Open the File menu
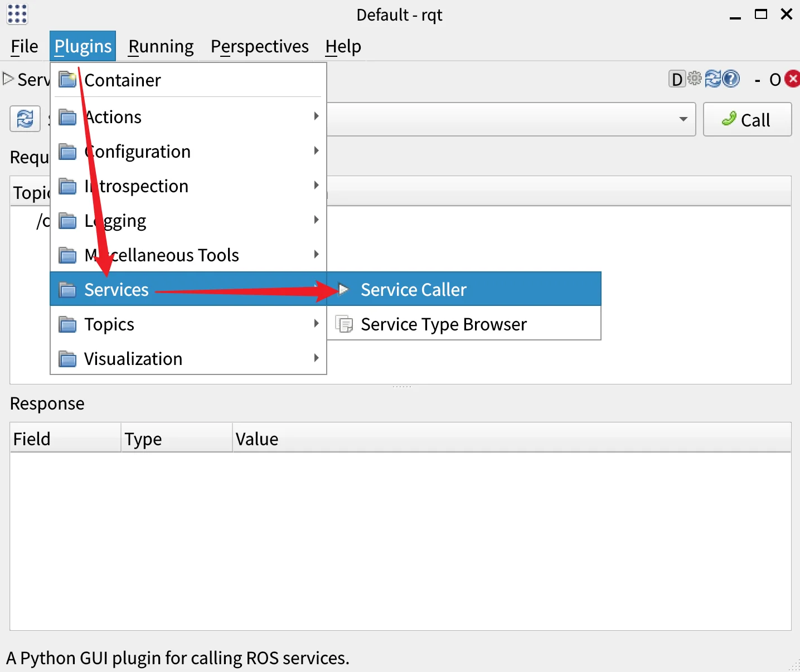Screen dimensions: 800x672 pos(25,47)
